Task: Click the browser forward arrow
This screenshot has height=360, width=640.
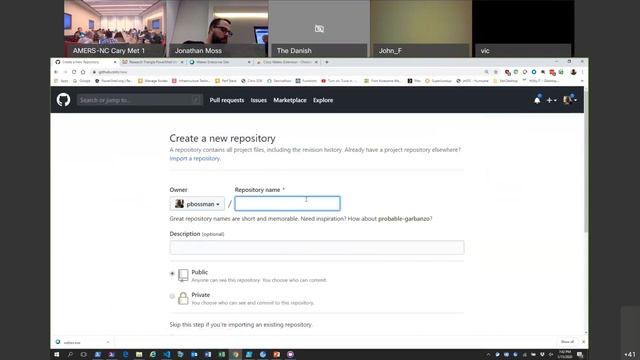Action: 65,72
